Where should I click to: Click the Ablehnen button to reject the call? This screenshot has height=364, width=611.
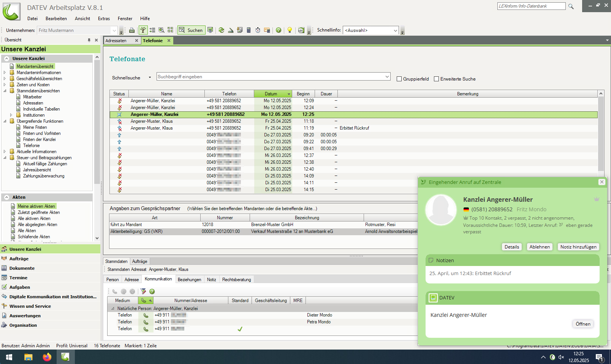(539, 247)
